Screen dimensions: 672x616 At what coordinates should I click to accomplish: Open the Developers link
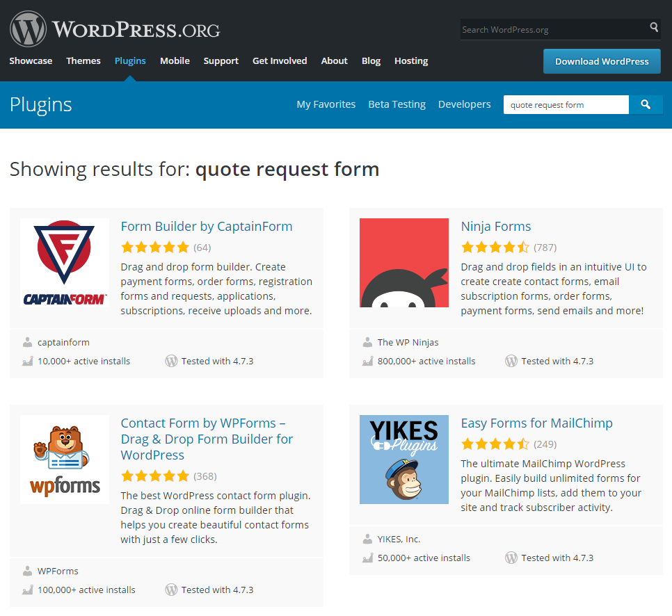click(x=465, y=104)
